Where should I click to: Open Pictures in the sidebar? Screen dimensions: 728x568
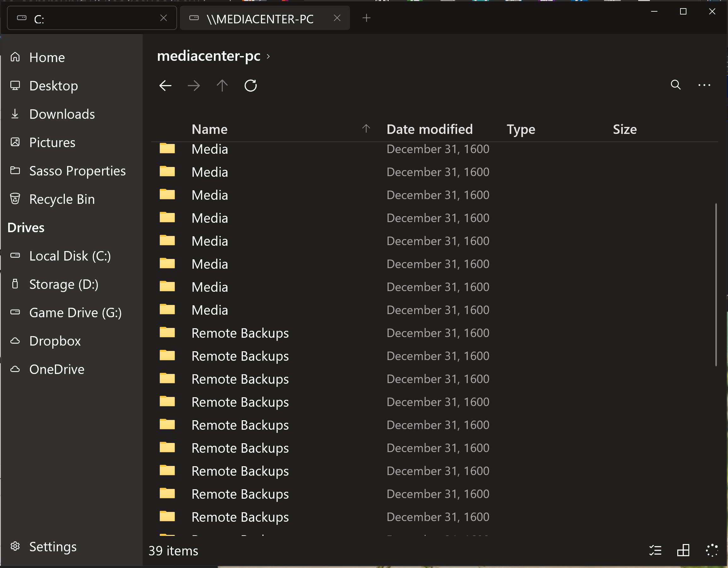pyautogui.click(x=71, y=142)
